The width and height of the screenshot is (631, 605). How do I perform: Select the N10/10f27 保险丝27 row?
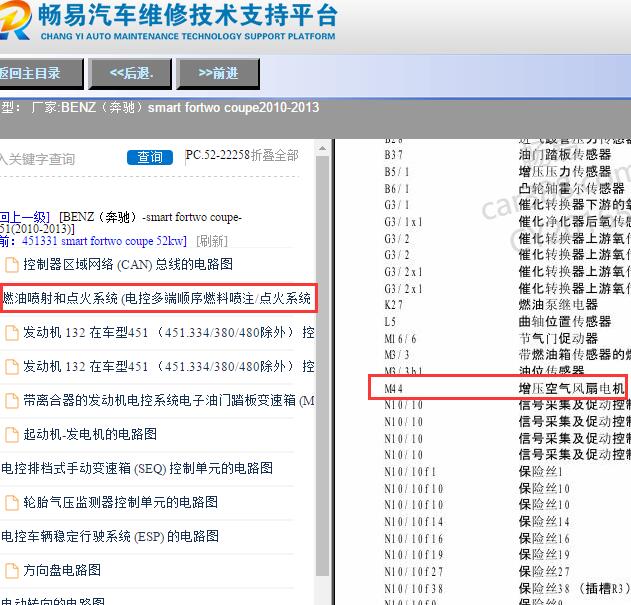tap(477, 572)
